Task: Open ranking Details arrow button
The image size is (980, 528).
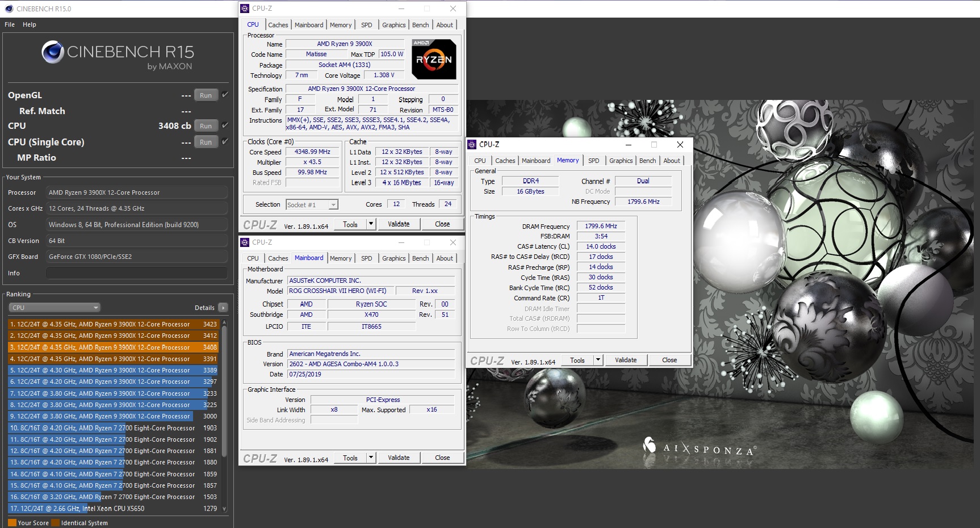Action: [x=223, y=308]
